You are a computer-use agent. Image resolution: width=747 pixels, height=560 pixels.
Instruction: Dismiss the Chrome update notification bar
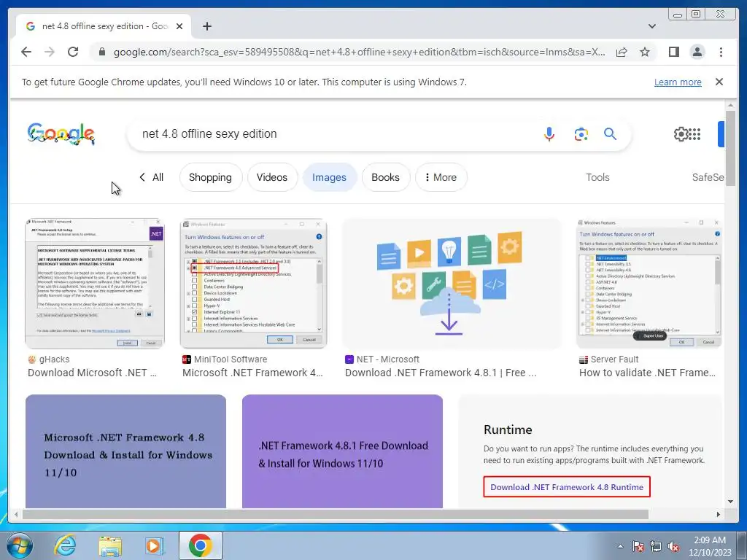(719, 82)
